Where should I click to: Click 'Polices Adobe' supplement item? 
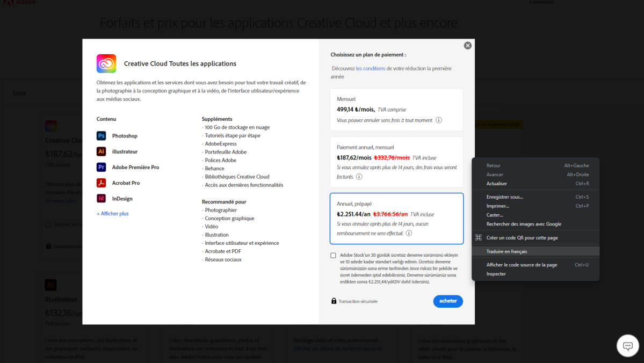click(221, 160)
